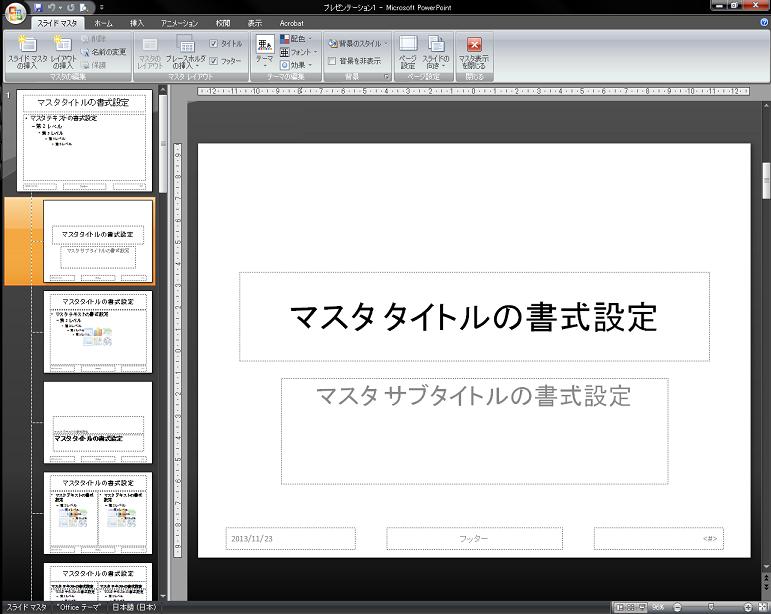
Task: Click the greyed マスタのレイアウト icon
Action: click(149, 52)
